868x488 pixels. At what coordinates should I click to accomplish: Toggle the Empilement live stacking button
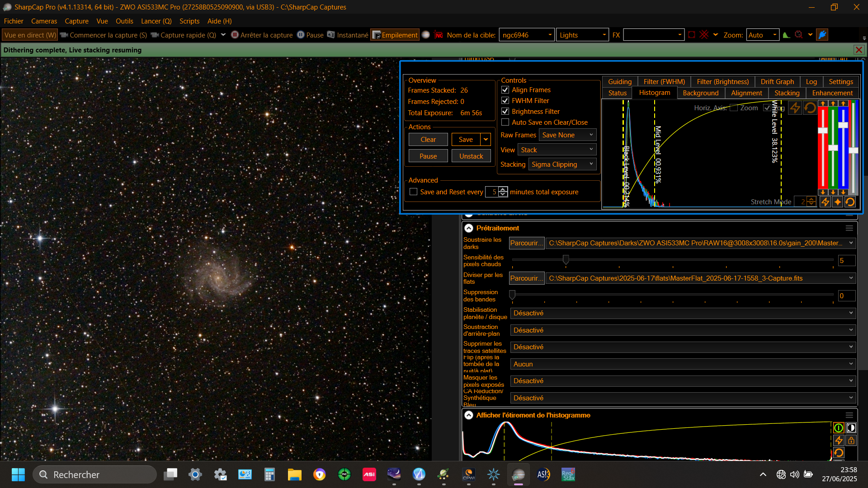[x=395, y=35]
